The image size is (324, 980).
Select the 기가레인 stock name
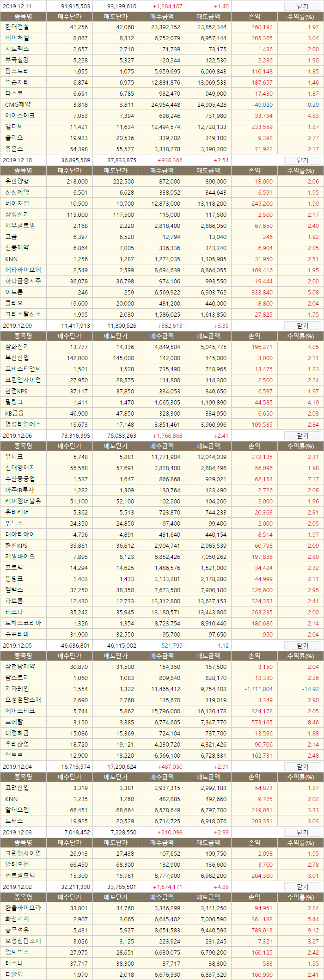click(x=17, y=689)
